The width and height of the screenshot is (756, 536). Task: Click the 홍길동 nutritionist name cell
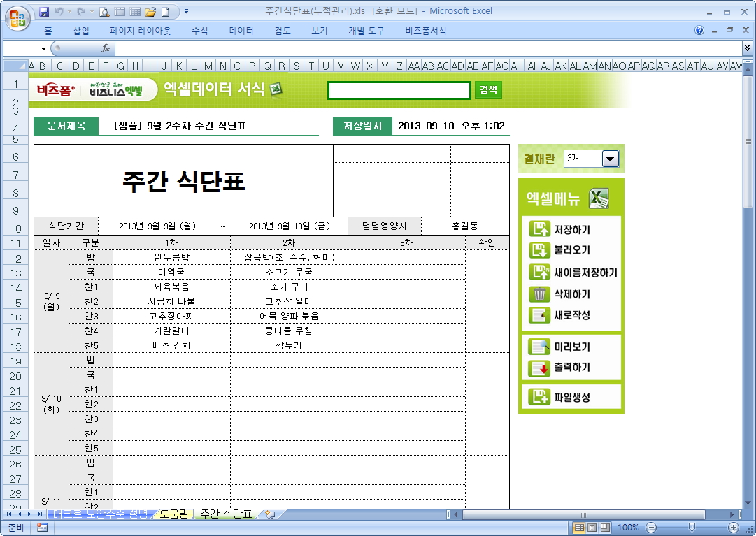pos(465,226)
